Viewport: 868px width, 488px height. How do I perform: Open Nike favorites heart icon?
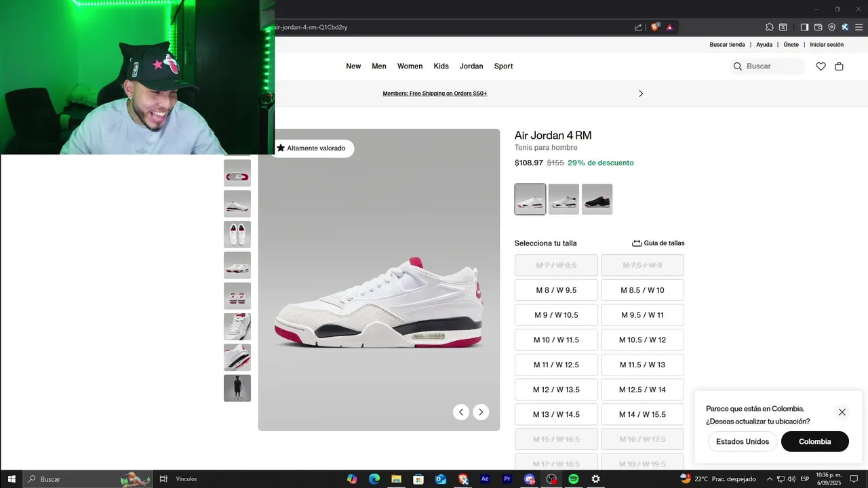[x=821, y=66]
